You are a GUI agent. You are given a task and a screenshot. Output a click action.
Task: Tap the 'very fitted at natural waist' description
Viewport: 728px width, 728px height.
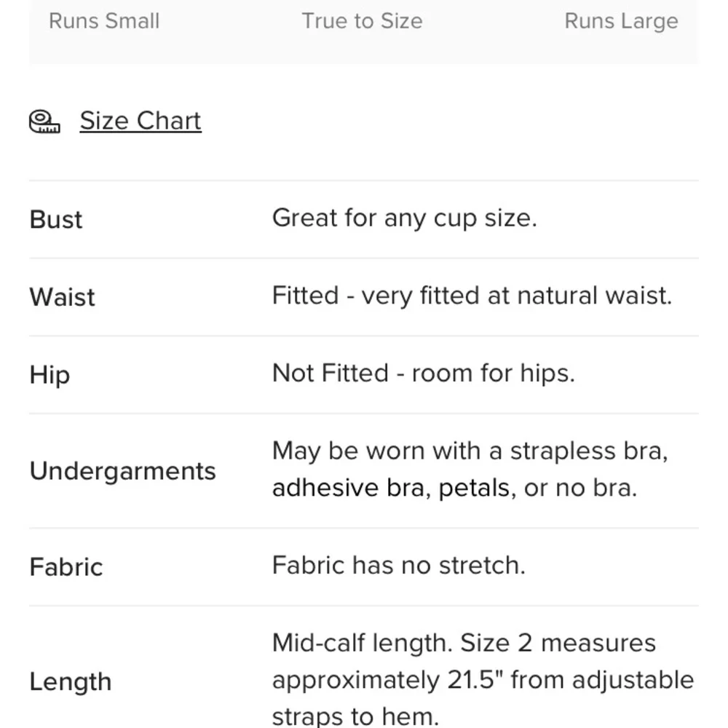tap(472, 296)
